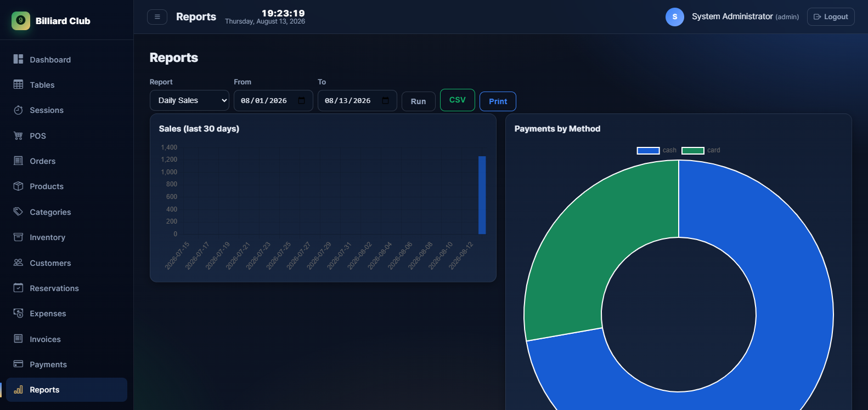The height and width of the screenshot is (410, 868).
Task: Click the 'Payments by Method' heading
Action: point(557,129)
